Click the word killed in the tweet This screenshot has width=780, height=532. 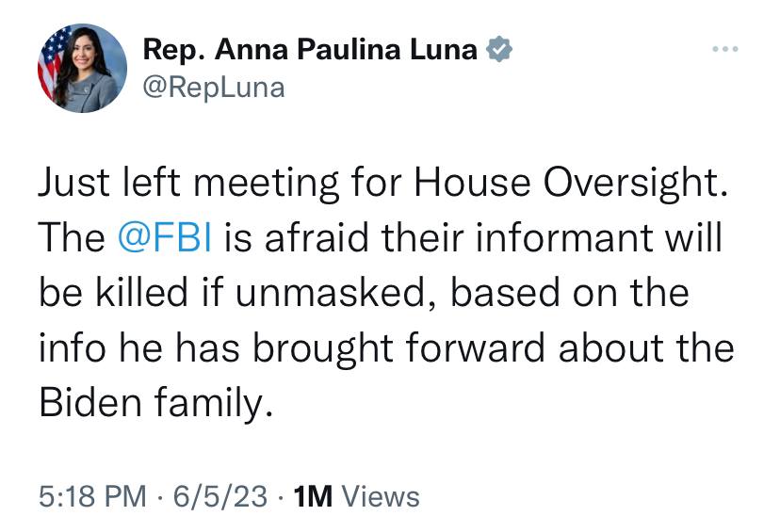click(141, 292)
